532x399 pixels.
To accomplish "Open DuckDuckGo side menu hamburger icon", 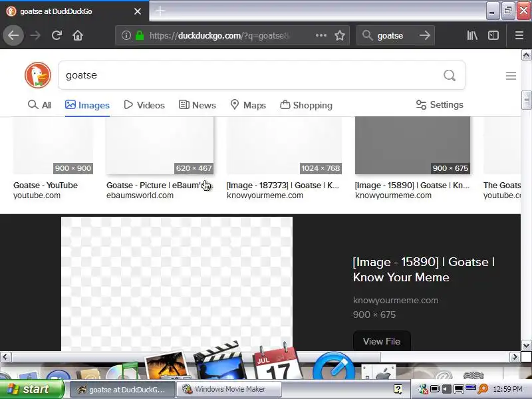I will tap(511, 76).
